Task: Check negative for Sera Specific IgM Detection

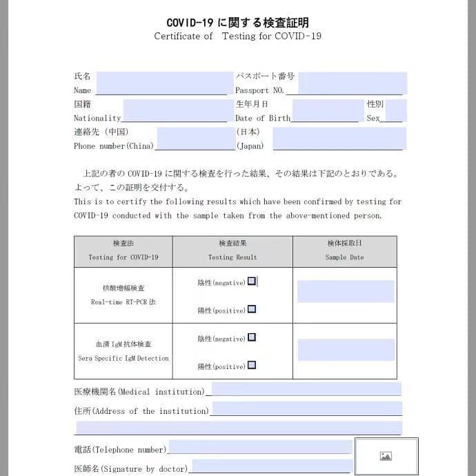Action: pos(252,337)
